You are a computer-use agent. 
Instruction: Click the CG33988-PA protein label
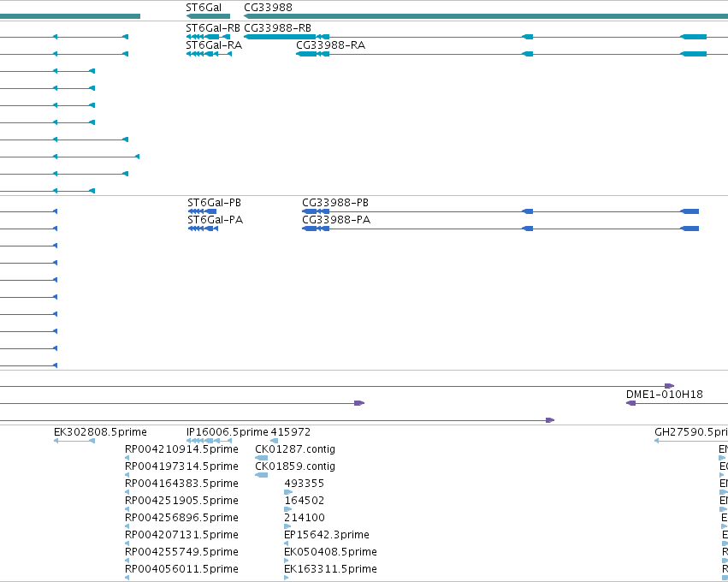336,220
